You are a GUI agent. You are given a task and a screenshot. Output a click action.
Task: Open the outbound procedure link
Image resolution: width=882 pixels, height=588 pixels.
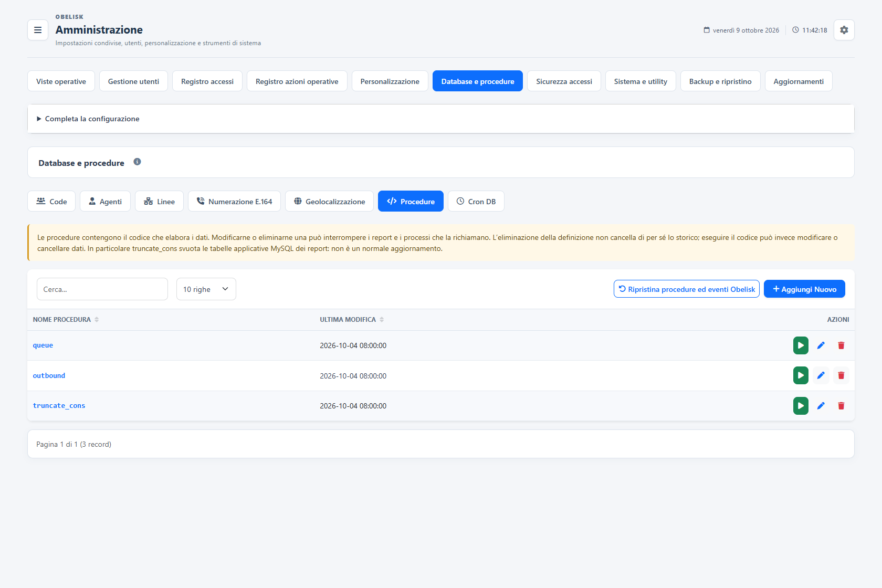(x=49, y=375)
